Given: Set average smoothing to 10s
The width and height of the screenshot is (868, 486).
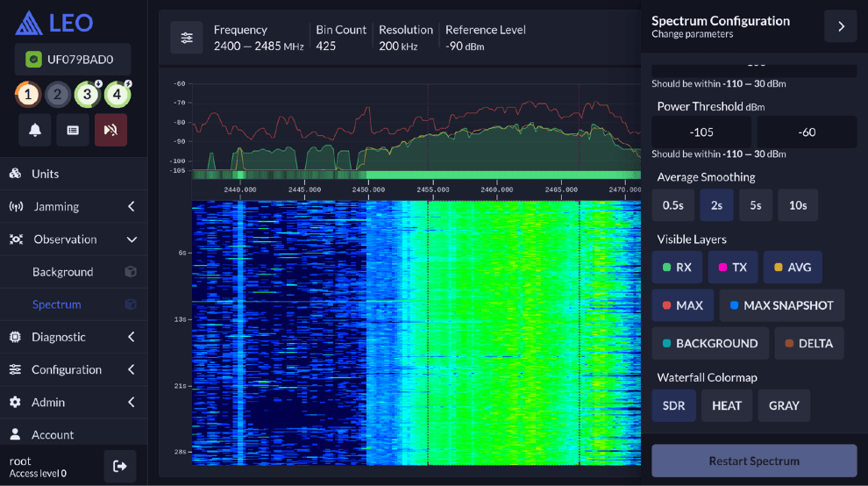Looking at the screenshot, I should [x=798, y=205].
